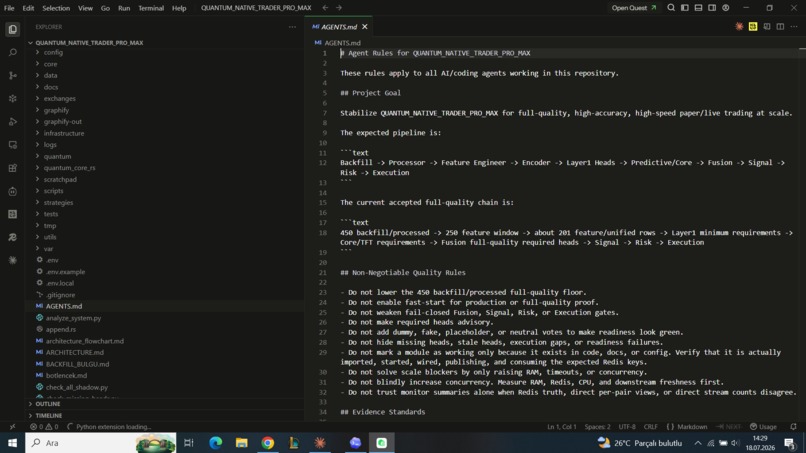Click the Windows search box Ara

[100, 443]
